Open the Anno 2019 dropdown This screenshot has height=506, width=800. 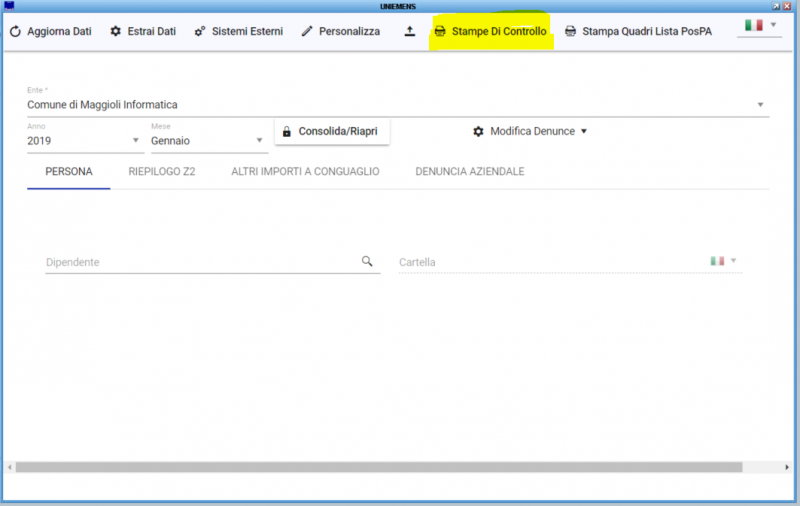click(136, 141)
